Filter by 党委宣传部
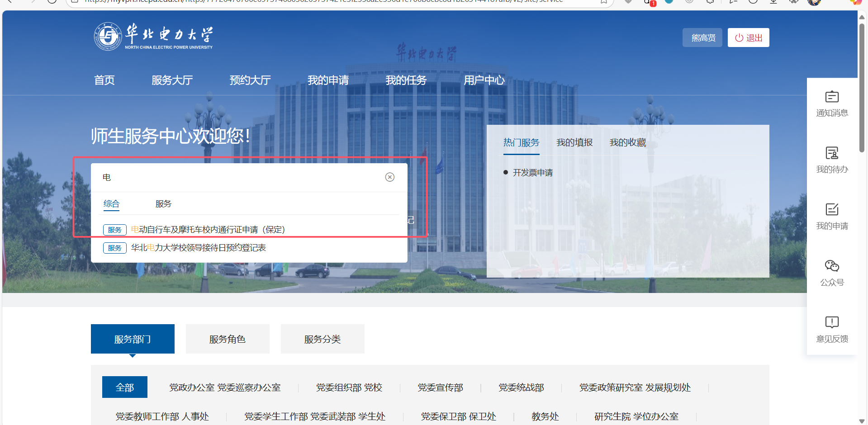868x425 pixels. [440, 387]
